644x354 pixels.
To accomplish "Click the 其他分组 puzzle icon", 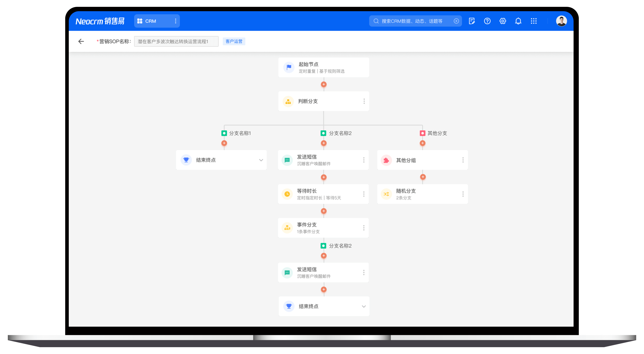I will pyautogui.click(x=386, y=160).
